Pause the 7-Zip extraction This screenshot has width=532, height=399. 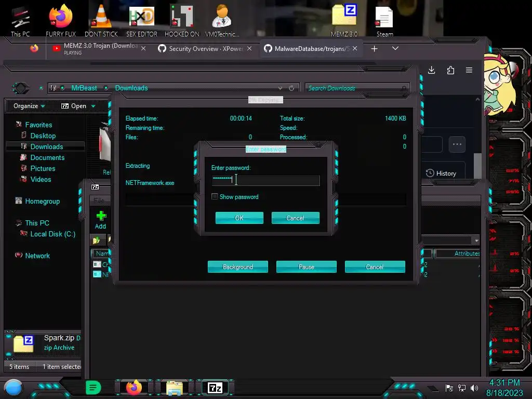tap(307, 267)
